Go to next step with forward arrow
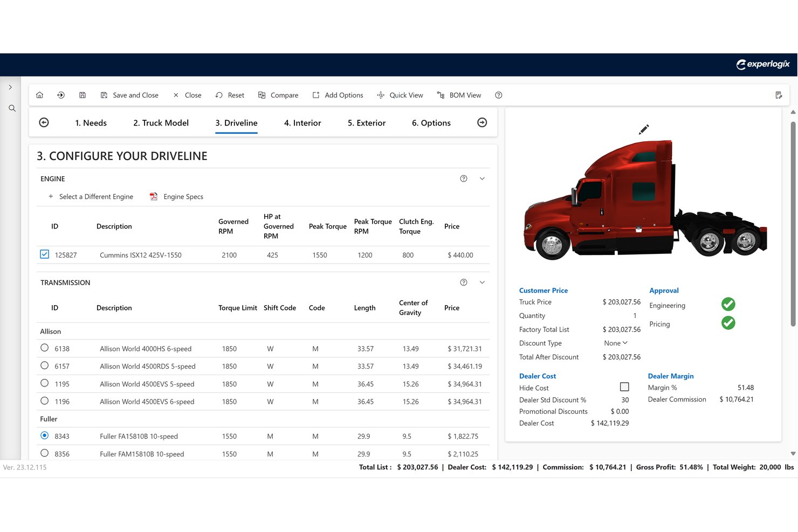 click(482, 123)
